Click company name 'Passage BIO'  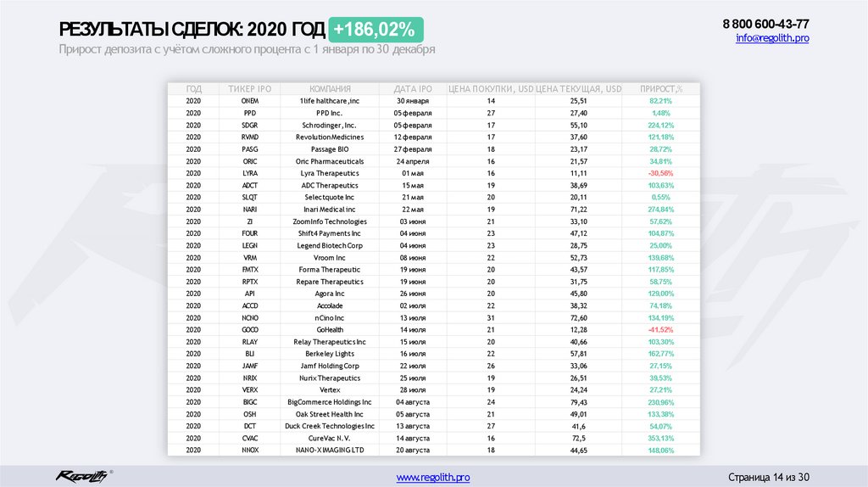coord(330,149)
